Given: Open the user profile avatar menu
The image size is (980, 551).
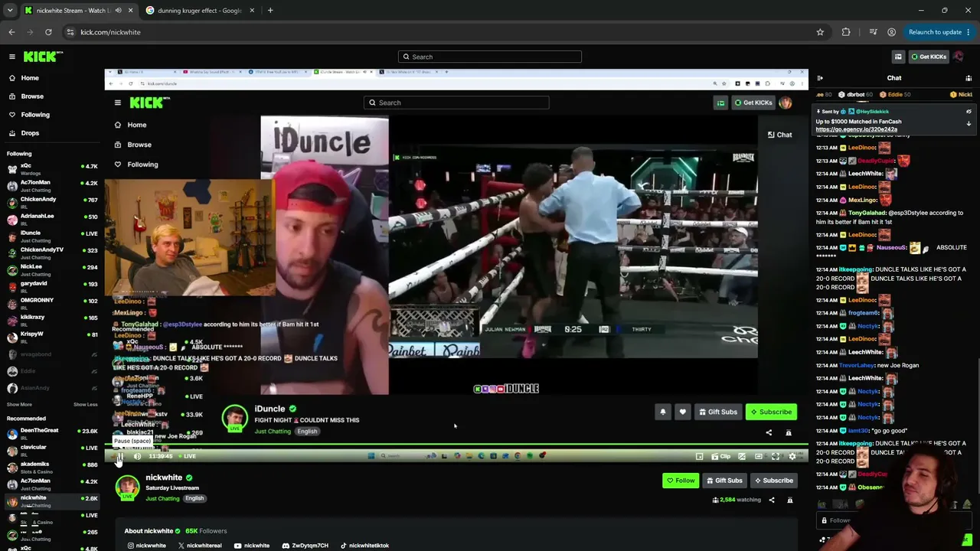Looking at the screenshot, I should pos(959,57).
